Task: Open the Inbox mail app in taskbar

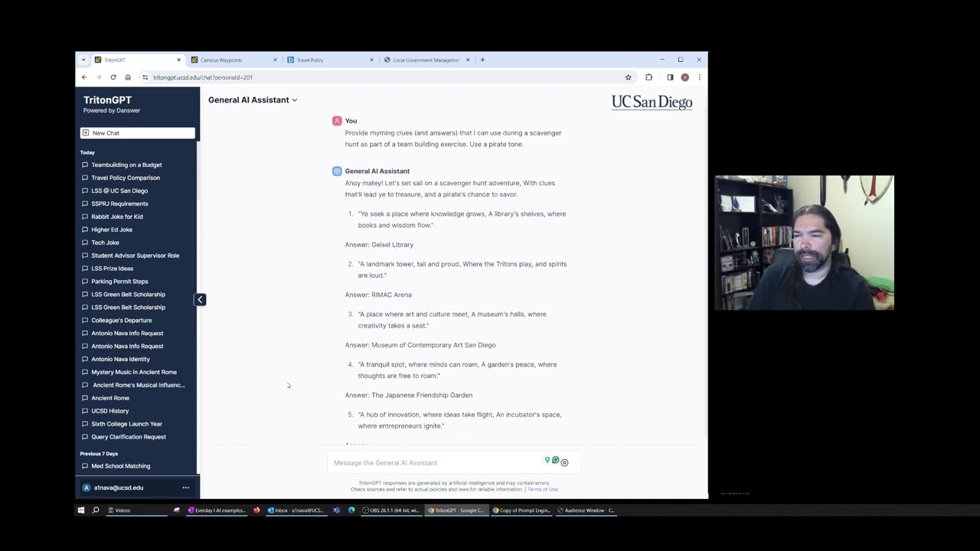Action: [295, 510]
